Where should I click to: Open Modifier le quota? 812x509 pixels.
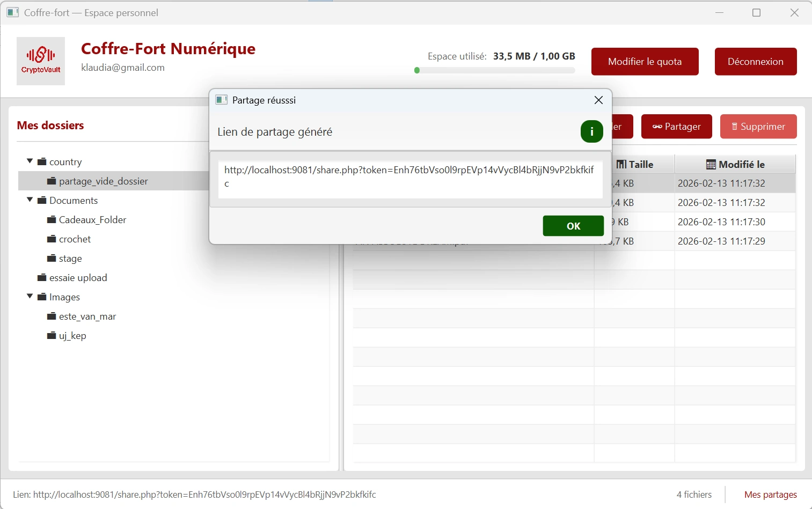(645, 62)
